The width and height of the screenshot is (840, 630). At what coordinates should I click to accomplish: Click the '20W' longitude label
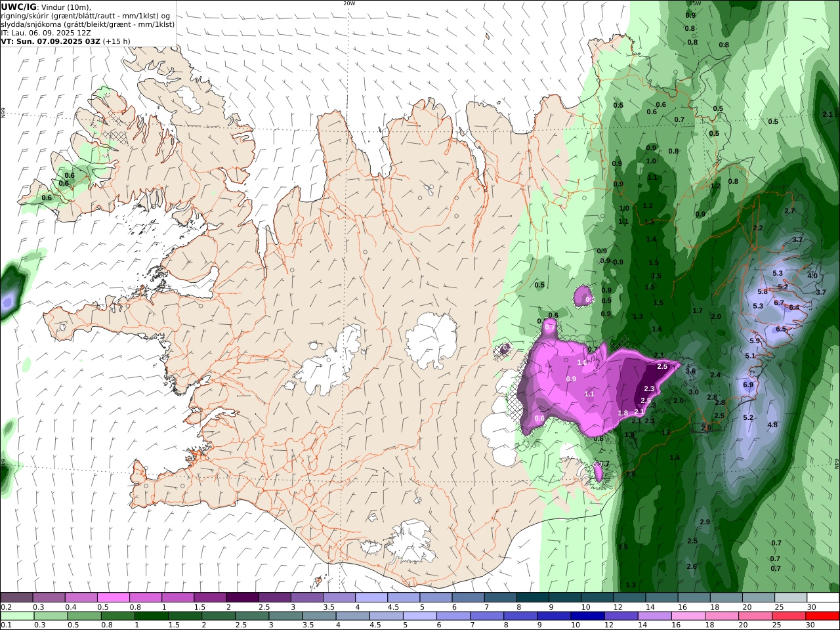[349, 3]
